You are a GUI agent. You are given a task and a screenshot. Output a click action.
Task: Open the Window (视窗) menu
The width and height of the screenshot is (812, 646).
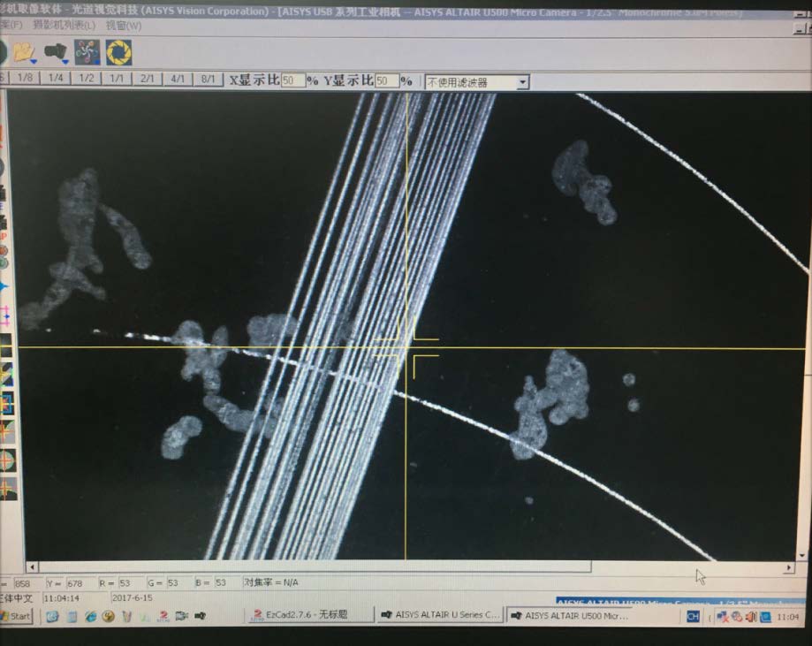pos(123,25)
